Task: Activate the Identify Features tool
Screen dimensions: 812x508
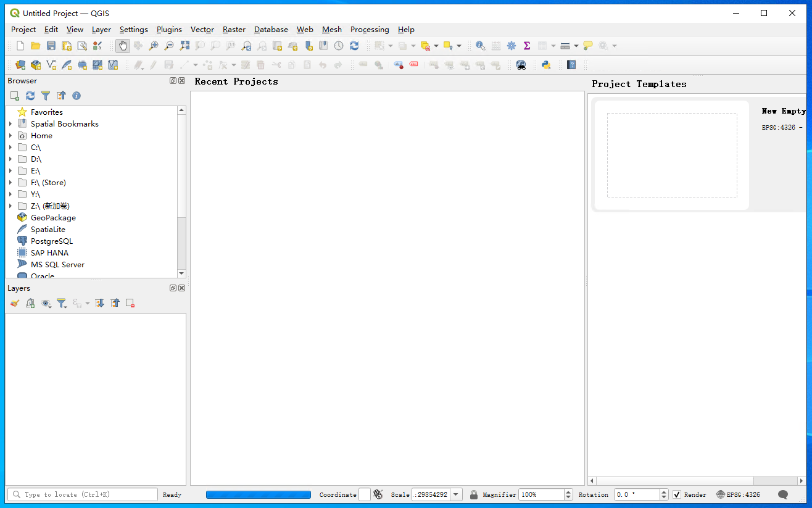Action: 481,46
